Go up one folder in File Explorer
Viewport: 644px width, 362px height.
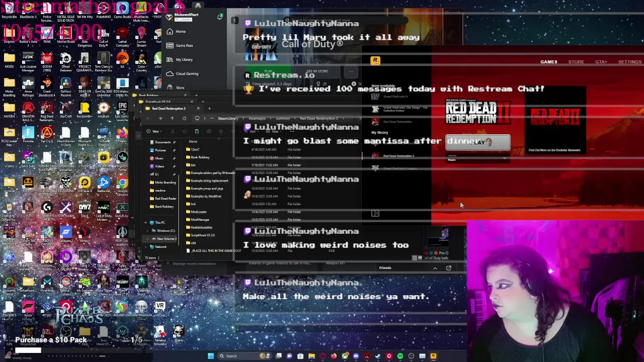click(172, 119)
